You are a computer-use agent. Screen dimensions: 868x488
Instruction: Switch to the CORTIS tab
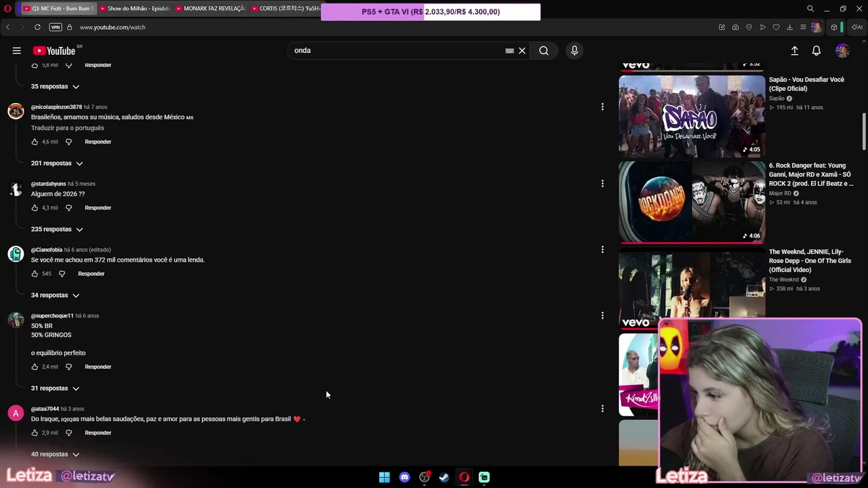[285, 9]
